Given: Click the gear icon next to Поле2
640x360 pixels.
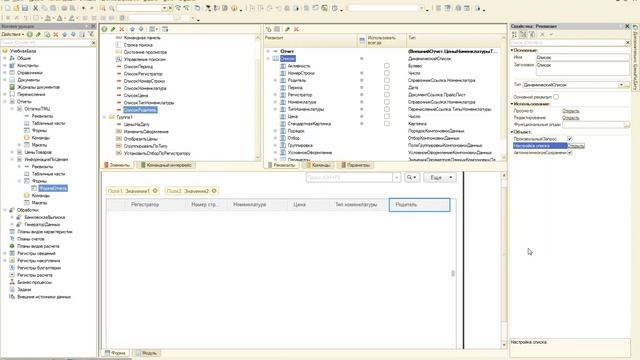Looking at the screenshot, I should (214, 191).
